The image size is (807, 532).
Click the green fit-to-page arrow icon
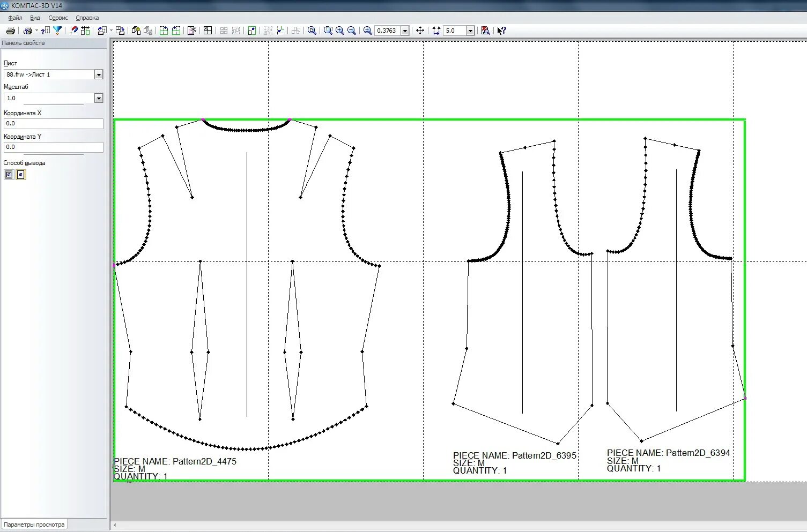point(252,31)
